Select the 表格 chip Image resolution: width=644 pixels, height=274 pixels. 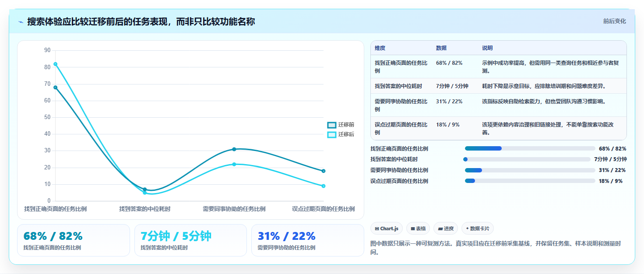coord(418,228)
